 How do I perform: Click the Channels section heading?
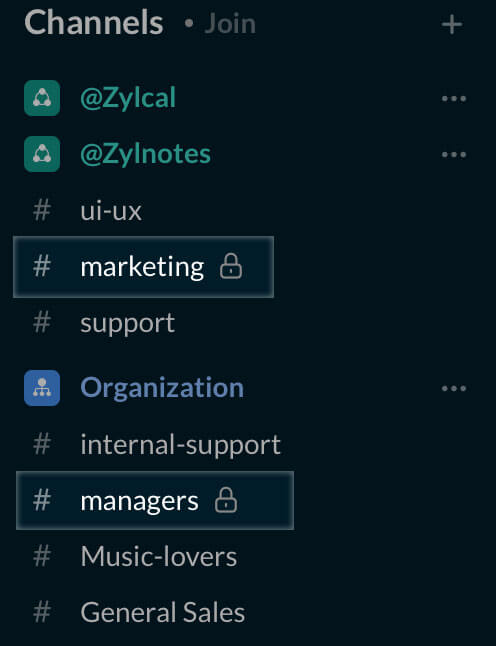94,23
